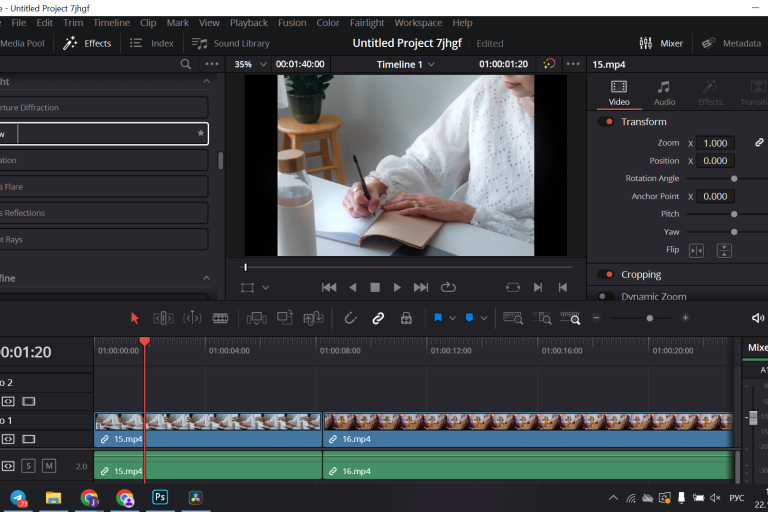
Task: Click the Play button in viewer
Action: 397,287
